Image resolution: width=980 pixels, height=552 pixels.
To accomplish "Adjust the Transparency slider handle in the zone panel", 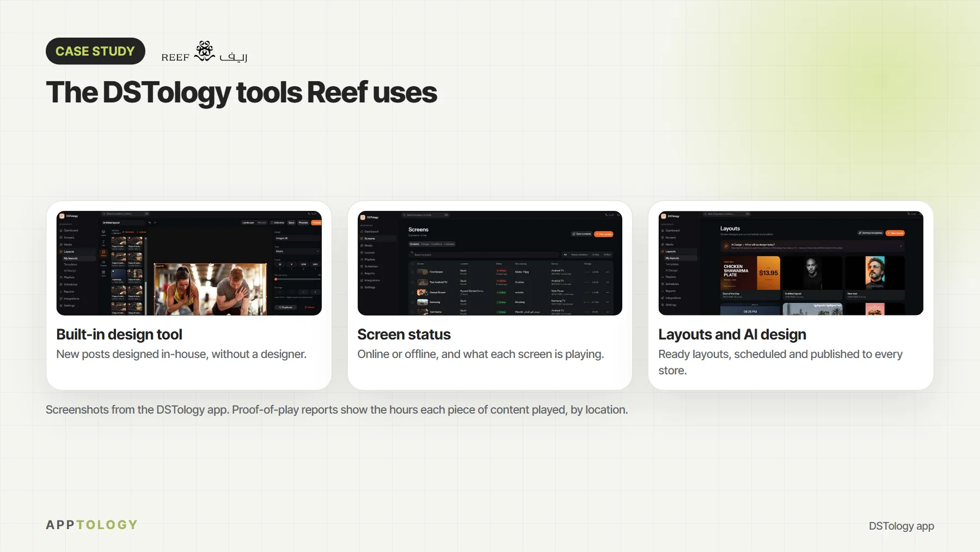I will [x=276, y=279].
